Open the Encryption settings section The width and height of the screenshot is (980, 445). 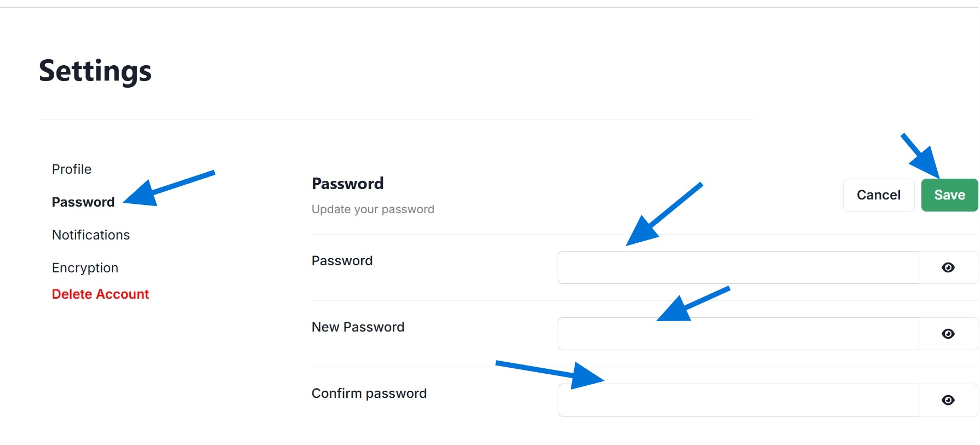85,268
